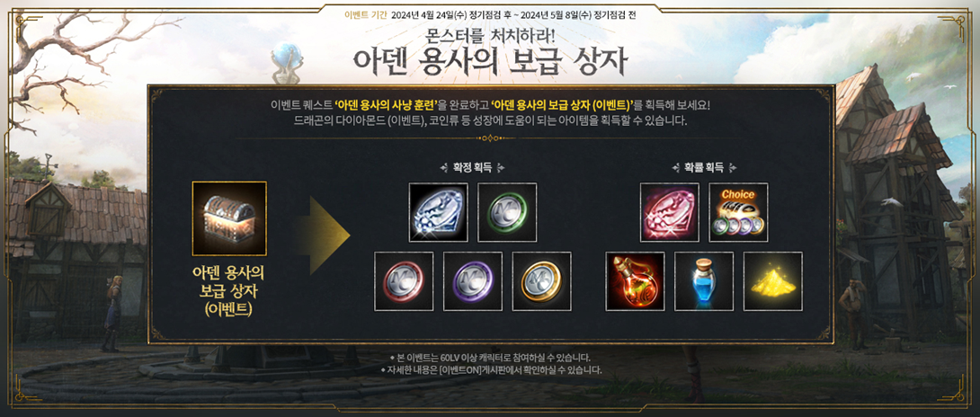Viewport: 980px width, 417px height.
Task: Click the gold dust pile icon
Action: [x=772, y=280]
